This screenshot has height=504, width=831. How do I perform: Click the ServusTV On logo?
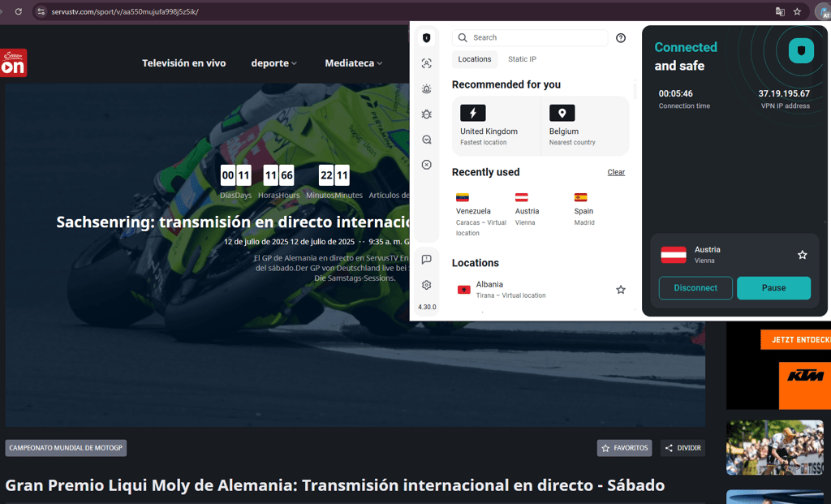coord(13,63)
